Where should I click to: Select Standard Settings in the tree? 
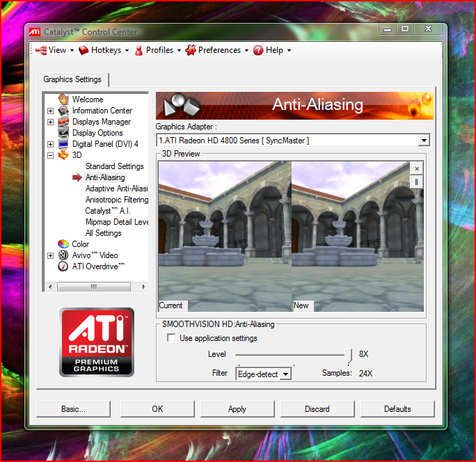[x=114, y=166]
